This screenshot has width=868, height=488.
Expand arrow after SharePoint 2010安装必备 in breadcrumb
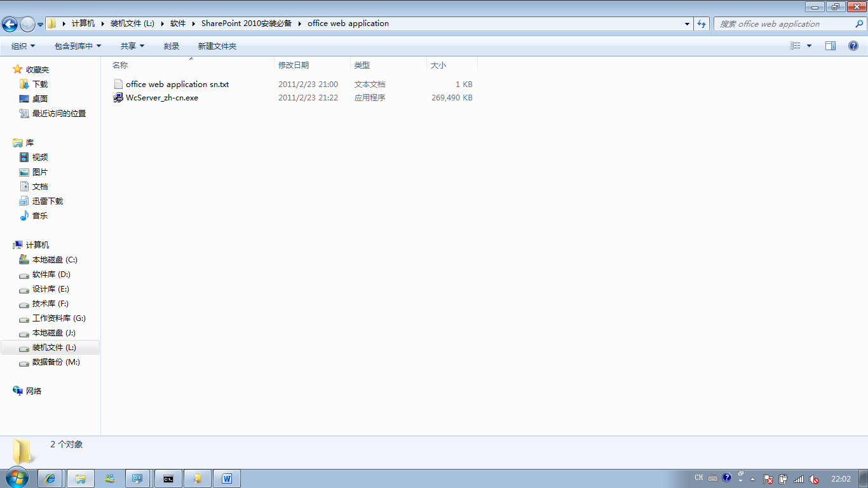point(300,24)
